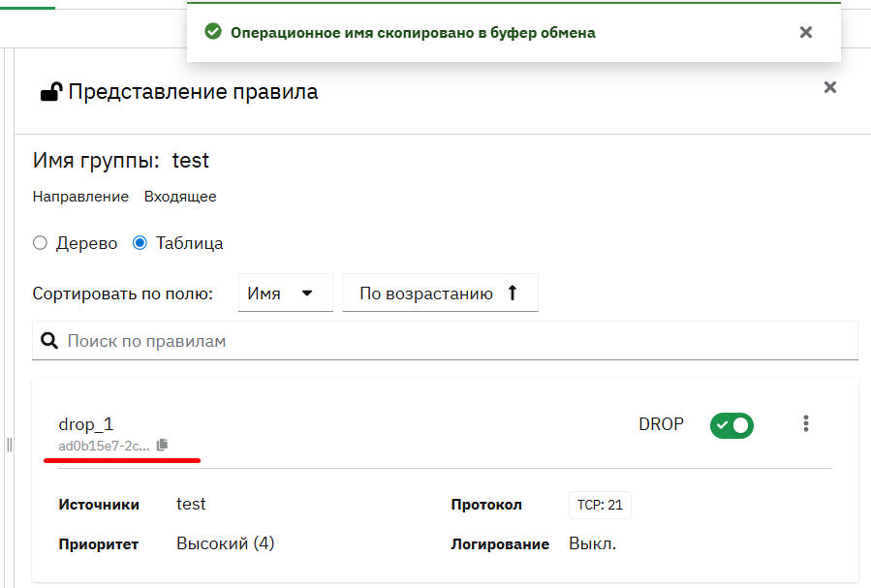Screen dimensions: 871x588
Task: Click the Поиск по правилам search field
Action: click(445, 340)
